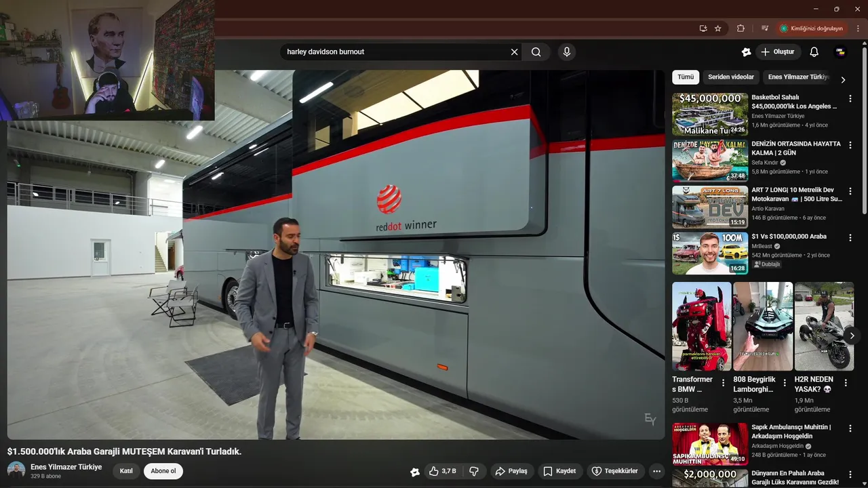Open the 808 Beygirlik Lamborghini short

click(763, 326)
